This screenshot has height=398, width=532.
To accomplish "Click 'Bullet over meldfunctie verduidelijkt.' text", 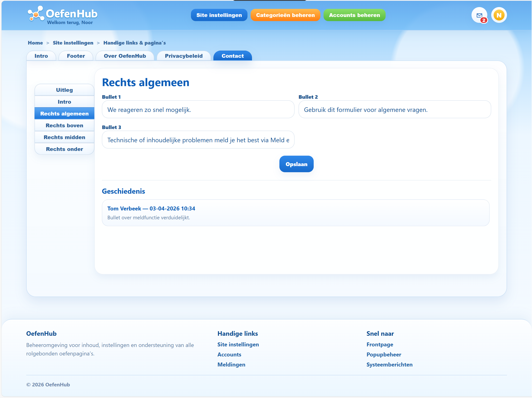I will pos(149,218).
